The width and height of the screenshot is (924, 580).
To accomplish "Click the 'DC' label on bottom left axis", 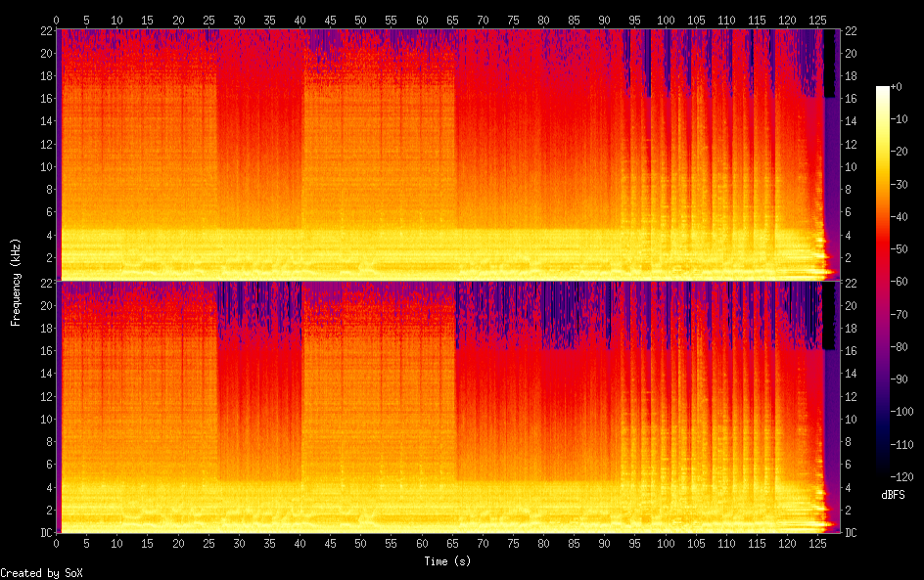I will click(x=45, y=533).
